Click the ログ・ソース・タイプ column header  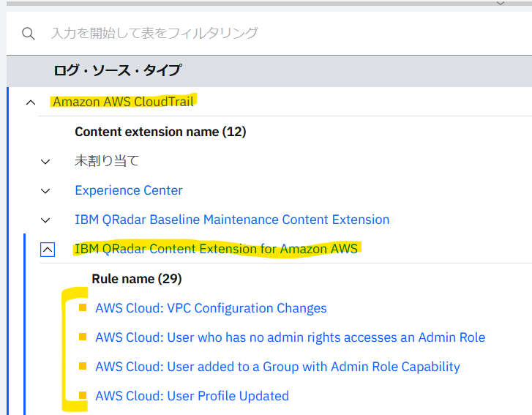(x=118, y=70)
